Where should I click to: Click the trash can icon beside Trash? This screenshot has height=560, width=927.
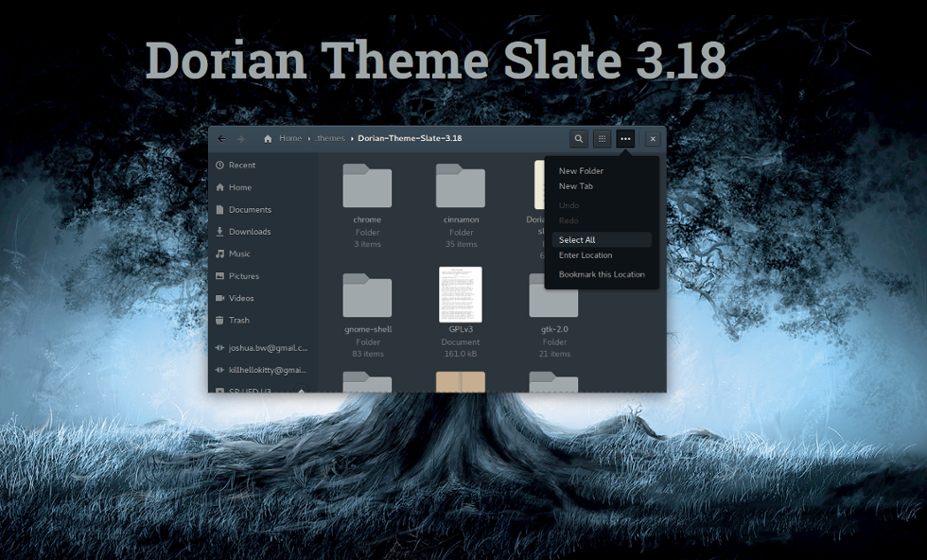[219, 320]
